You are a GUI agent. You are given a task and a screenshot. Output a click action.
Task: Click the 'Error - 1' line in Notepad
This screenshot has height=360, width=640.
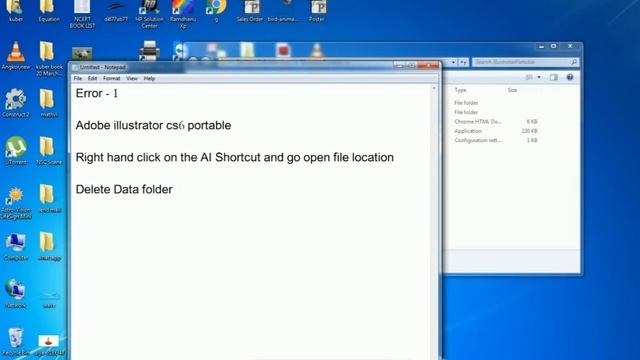point(97,93)
